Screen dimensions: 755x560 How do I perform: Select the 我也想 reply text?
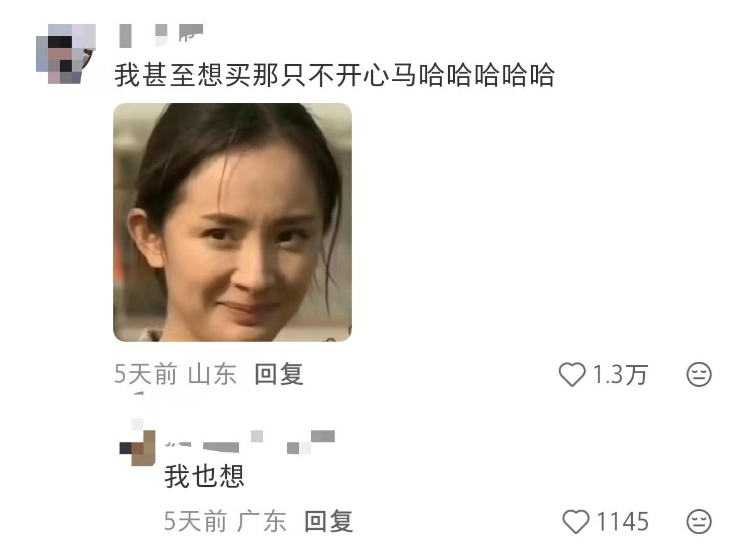(204, 476)
